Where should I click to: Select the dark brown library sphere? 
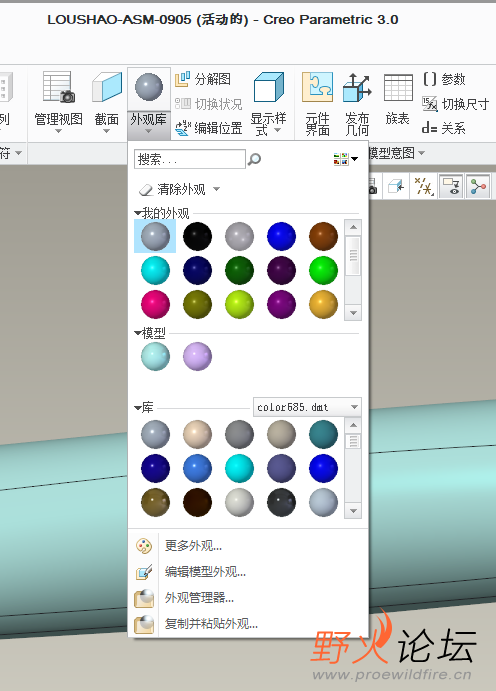[197, 502]
